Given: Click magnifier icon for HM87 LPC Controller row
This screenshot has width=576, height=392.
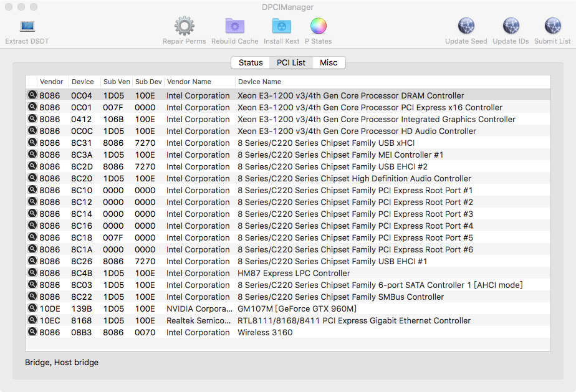Looking at the screenshot, I should click(32, 272).
